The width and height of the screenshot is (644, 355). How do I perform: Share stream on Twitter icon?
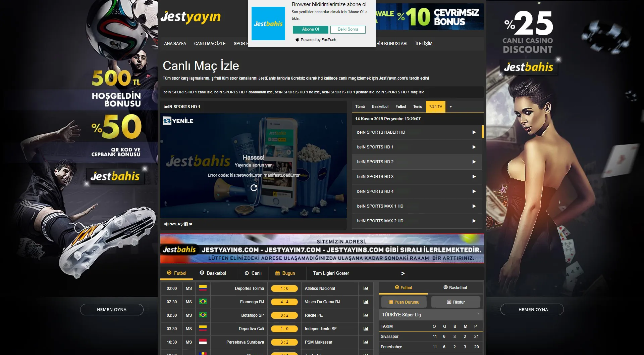click(191, 224)
